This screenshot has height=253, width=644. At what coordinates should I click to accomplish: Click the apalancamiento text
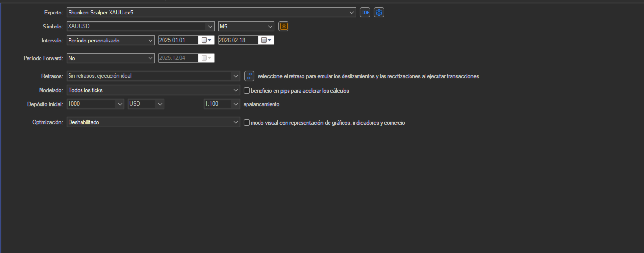(261, 104)
